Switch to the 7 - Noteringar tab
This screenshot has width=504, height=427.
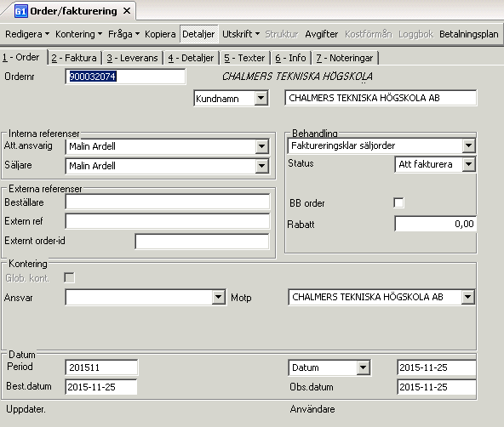345,58
